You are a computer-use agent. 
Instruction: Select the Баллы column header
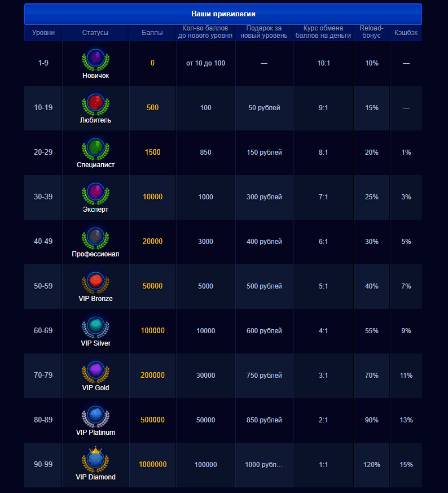point(152,33)
